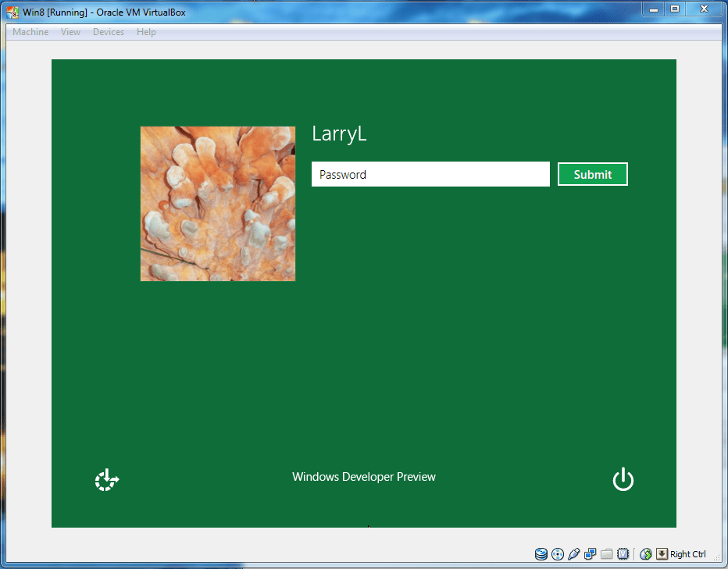Click the shared folders icon
The image size is (728, 569).
606,553
